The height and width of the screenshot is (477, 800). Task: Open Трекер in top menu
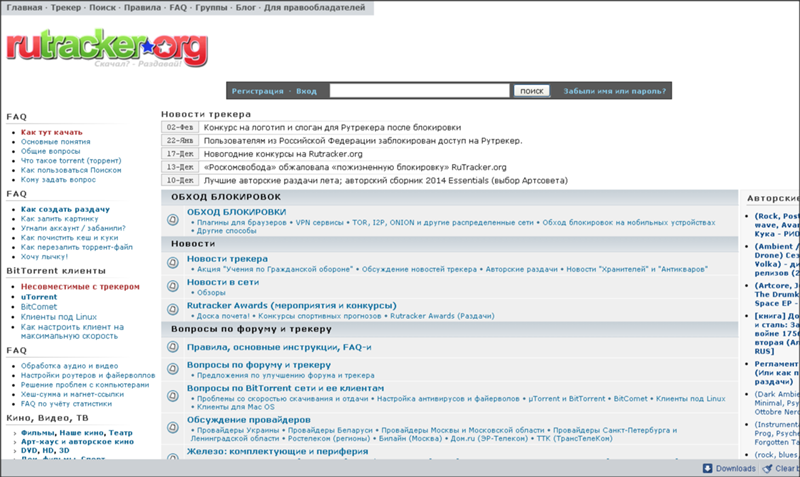coord(66,8)
